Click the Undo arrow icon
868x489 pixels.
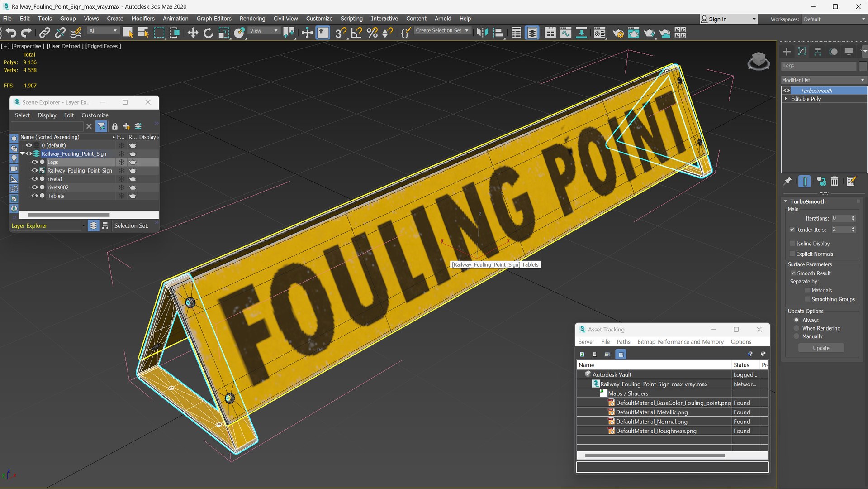pyautogui.click(x=11, y=32)
